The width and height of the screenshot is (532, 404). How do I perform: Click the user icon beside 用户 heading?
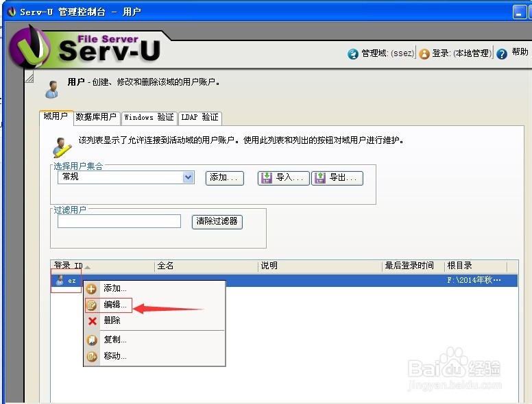coord(52,90)
